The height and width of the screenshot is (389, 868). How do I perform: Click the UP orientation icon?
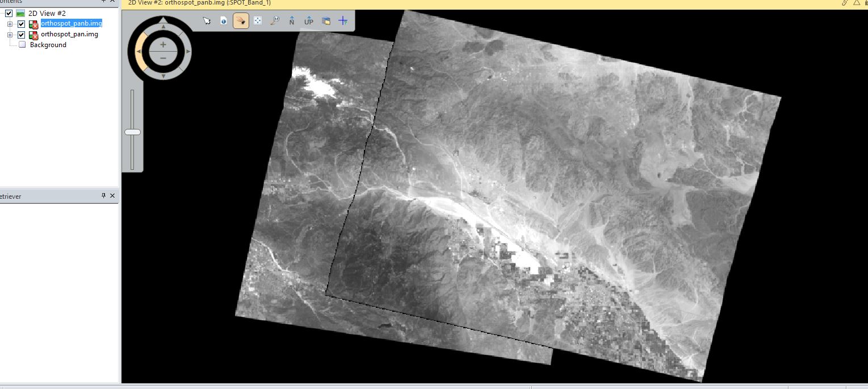[308, 20]
